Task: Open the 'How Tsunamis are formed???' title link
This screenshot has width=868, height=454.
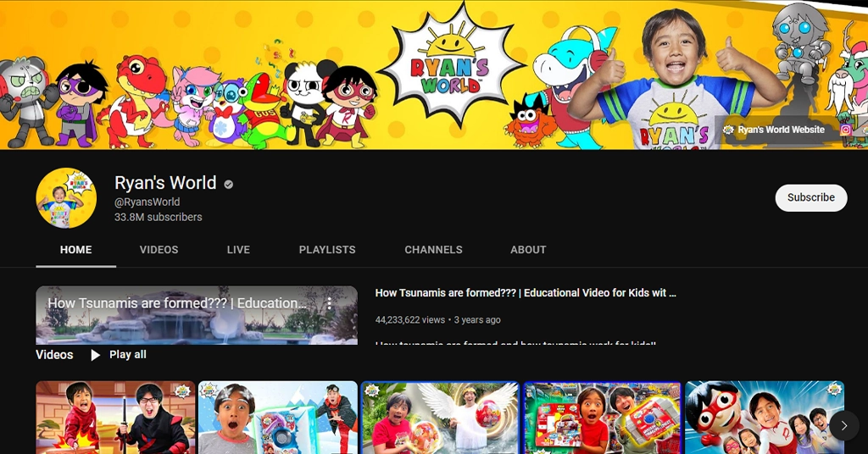Action: click(526, 293)
